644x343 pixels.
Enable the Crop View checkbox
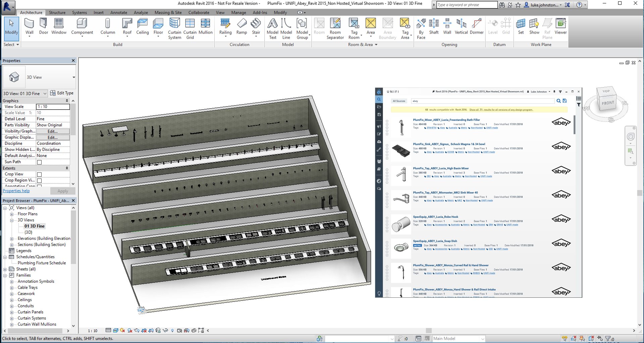coord(39,174)
